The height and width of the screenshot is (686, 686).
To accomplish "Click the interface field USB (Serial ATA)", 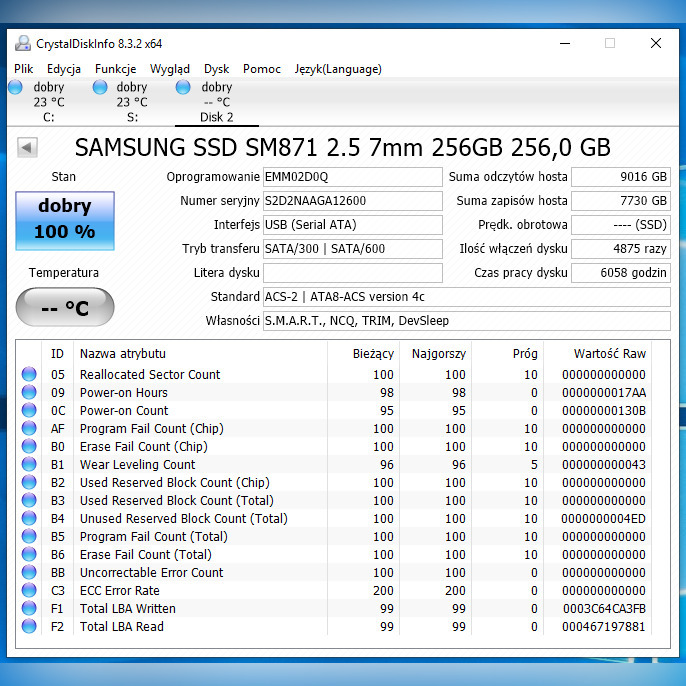I will pyautogui.click(x=352, y=225).
